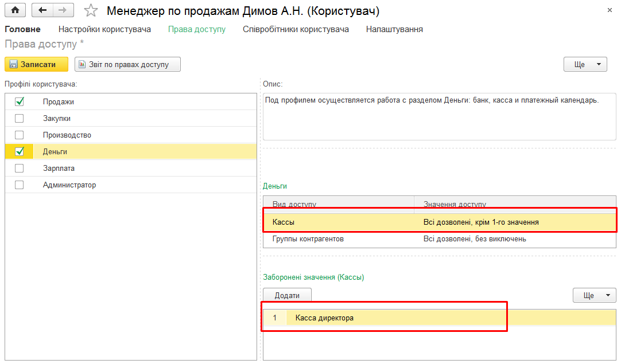The width and height of the screenshot is (621, 364).
Task: Select the Зарплата profile row text
Action: pos(59,168)
